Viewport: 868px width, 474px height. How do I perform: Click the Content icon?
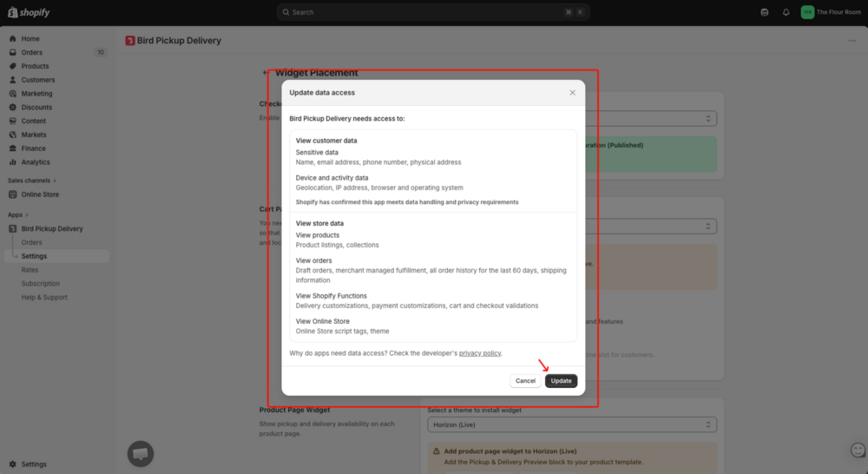[13, 121]
